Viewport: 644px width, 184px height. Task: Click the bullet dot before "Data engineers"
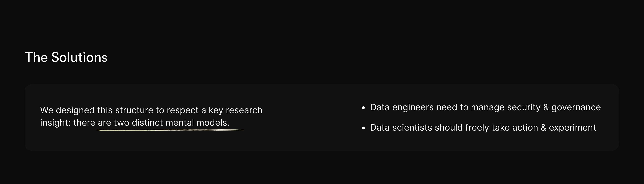(363, 108)
